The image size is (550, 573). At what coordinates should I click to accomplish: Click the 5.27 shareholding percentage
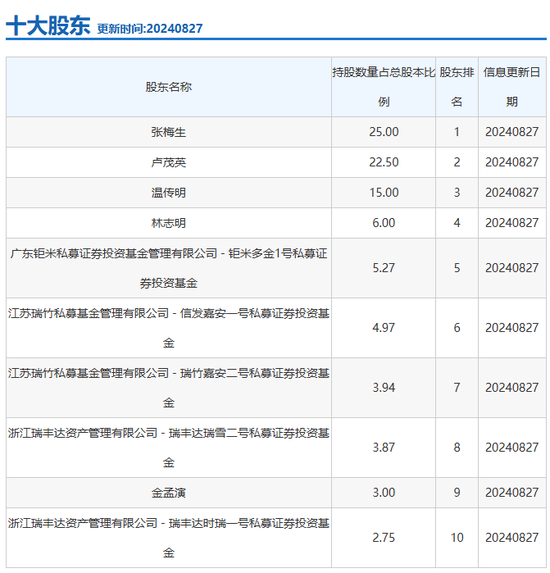[x=383, y=268]
